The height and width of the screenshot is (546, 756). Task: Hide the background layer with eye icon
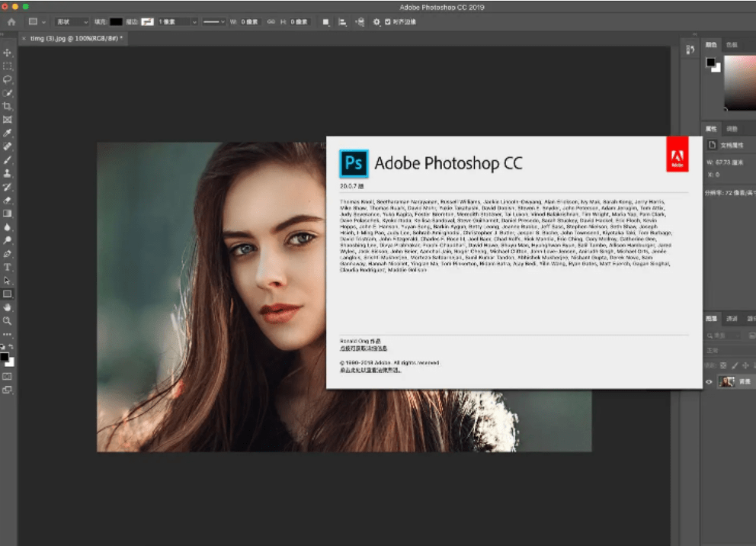[x=710, y=382]
